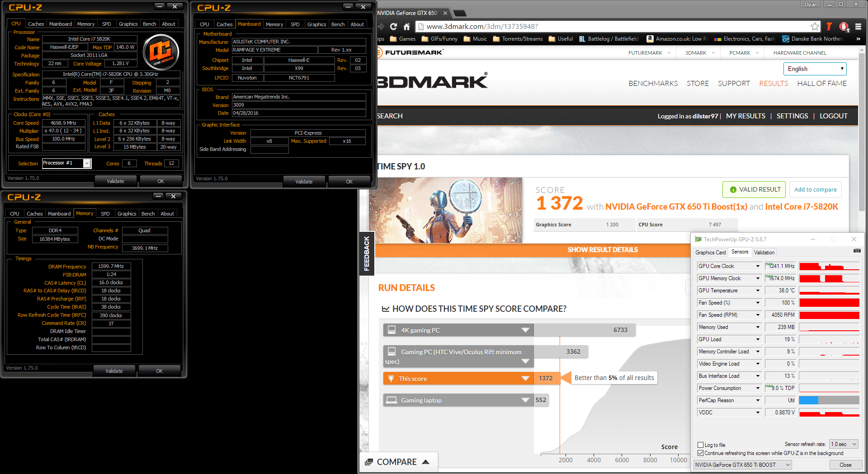Image resolution: width=868 pixels, height=474 pixels.
Task: Close the NVIDIA GeForce GTX 650 tab
Action: coord(445,13)
